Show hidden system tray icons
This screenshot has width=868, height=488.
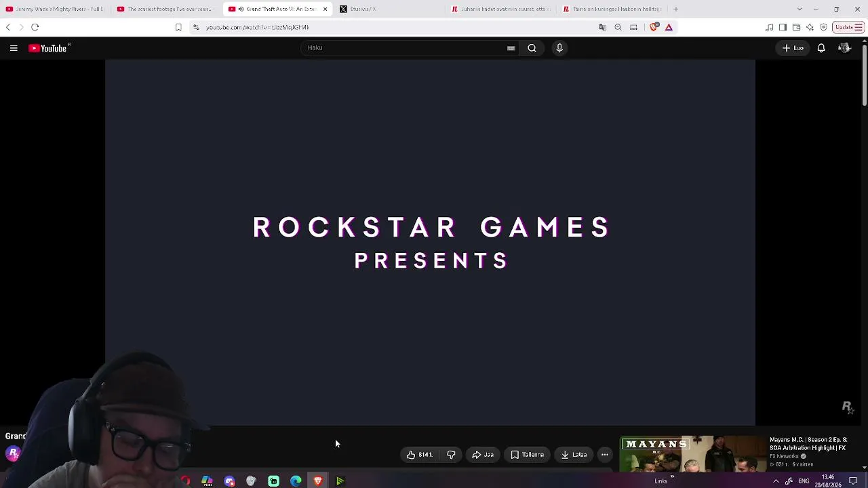776,481
